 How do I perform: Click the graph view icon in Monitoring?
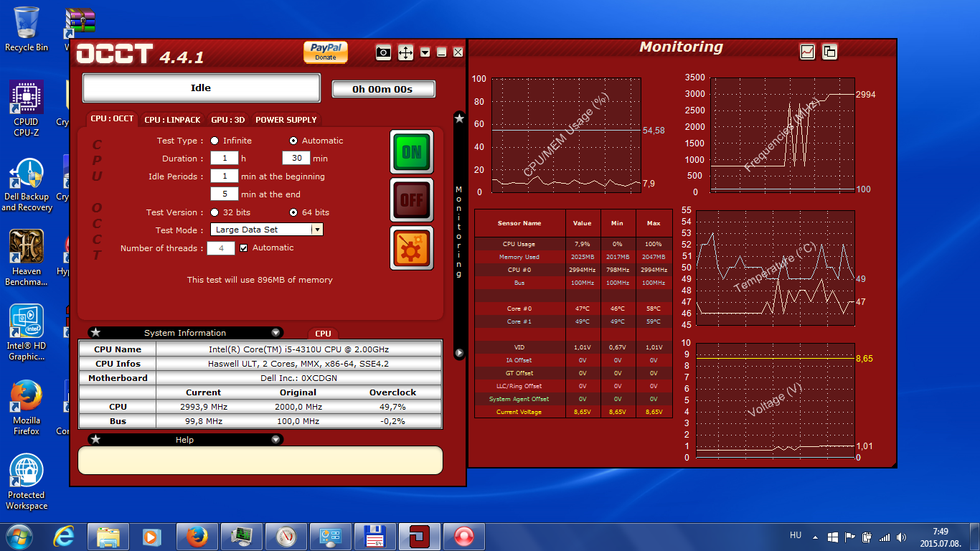pos(808,52)
